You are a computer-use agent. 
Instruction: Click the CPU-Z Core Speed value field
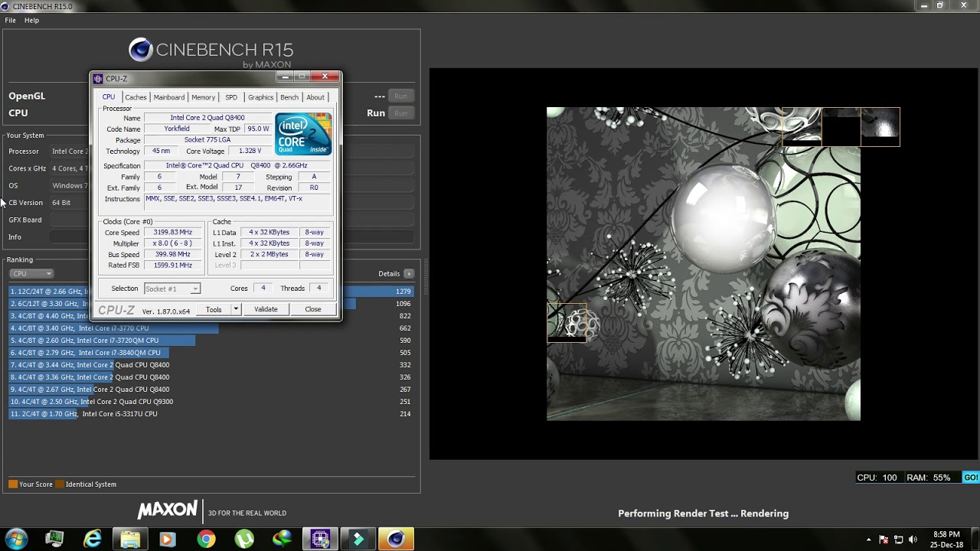[172, 232]
